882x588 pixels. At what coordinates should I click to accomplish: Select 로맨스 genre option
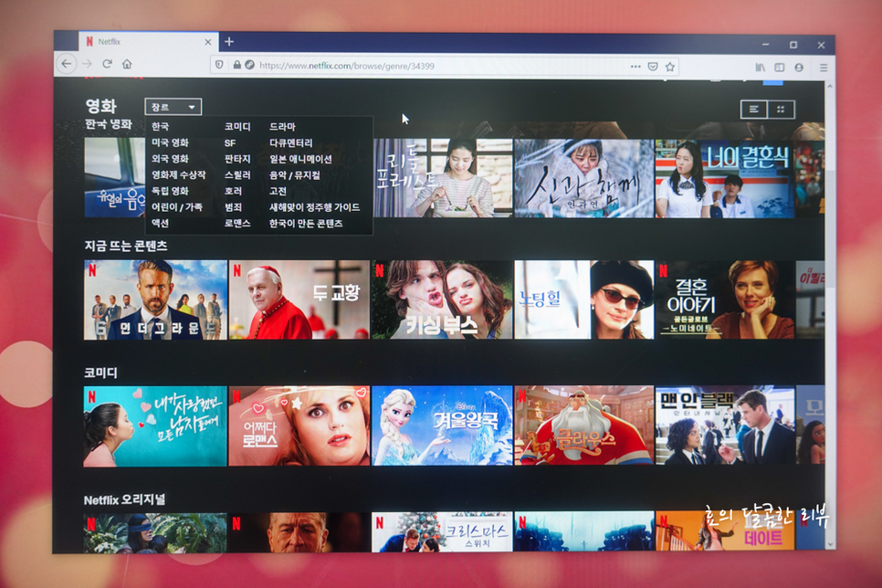pyautogui.click(x=237, y=224)
